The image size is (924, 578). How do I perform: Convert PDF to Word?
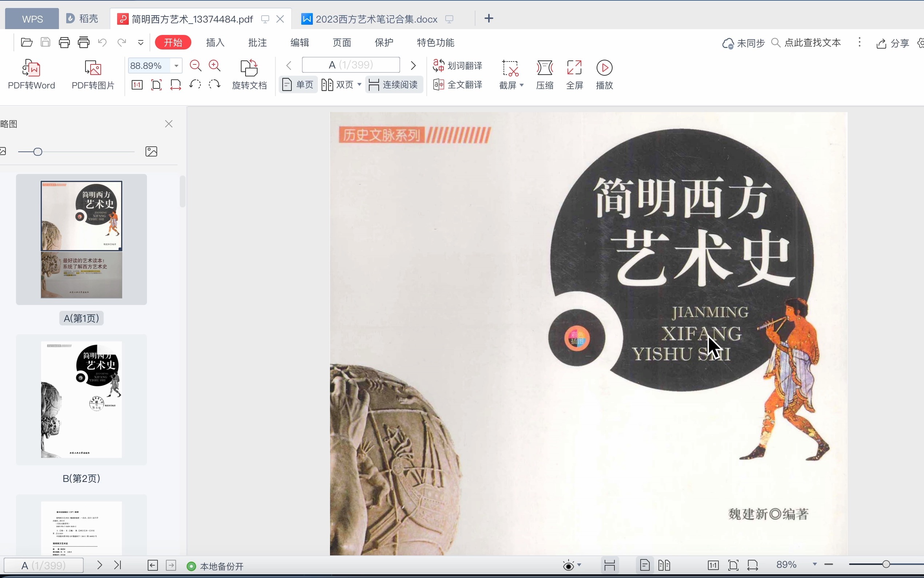pos(31,75)
